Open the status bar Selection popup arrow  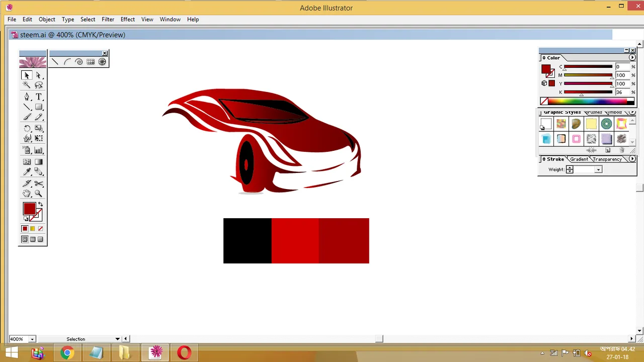[x=118, y=339]
